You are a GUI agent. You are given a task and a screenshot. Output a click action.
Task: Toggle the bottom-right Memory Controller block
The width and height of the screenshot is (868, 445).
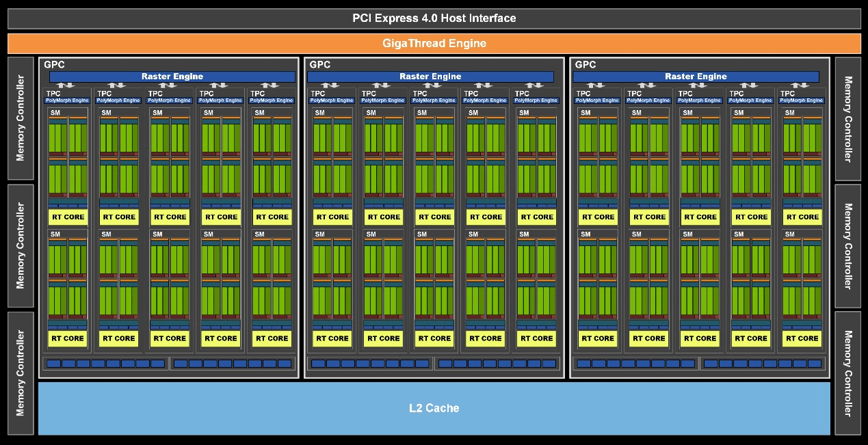pos(848,373)
